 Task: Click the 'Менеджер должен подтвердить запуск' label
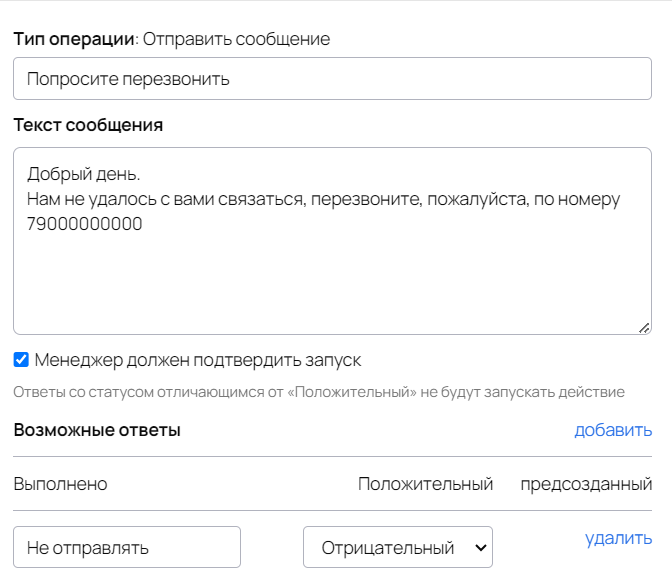pyautogui.click(x=198, y=360)
